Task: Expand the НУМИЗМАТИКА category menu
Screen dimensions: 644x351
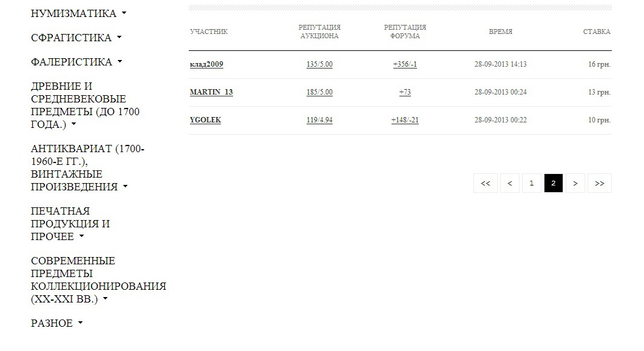Action: pos(78,13)
